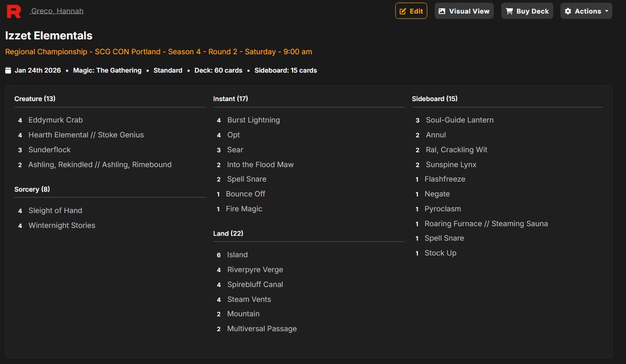Click the Izzet Elementals deck title
The image size is (626, 364).
(49, 35)
